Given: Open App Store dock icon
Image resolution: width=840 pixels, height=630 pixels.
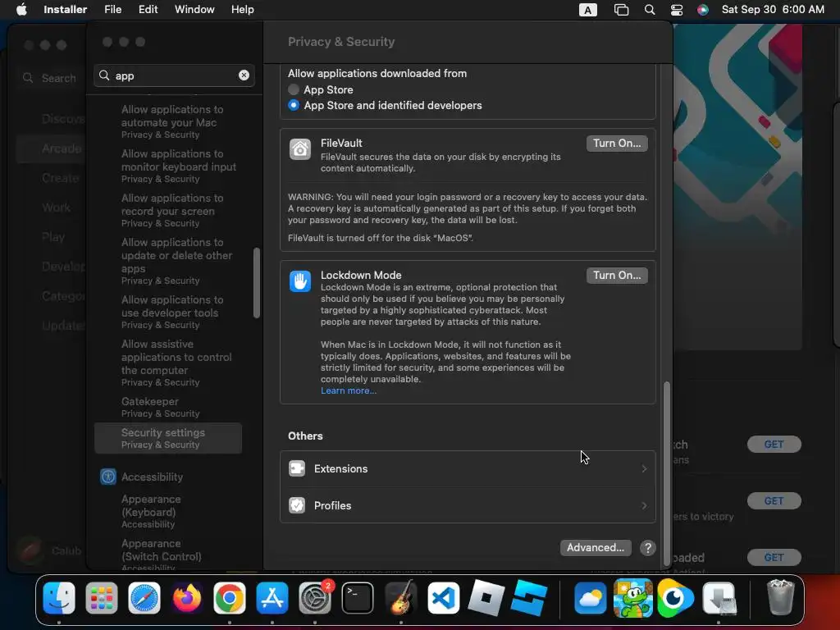Looking at the screenshot, I should point(272,598).
